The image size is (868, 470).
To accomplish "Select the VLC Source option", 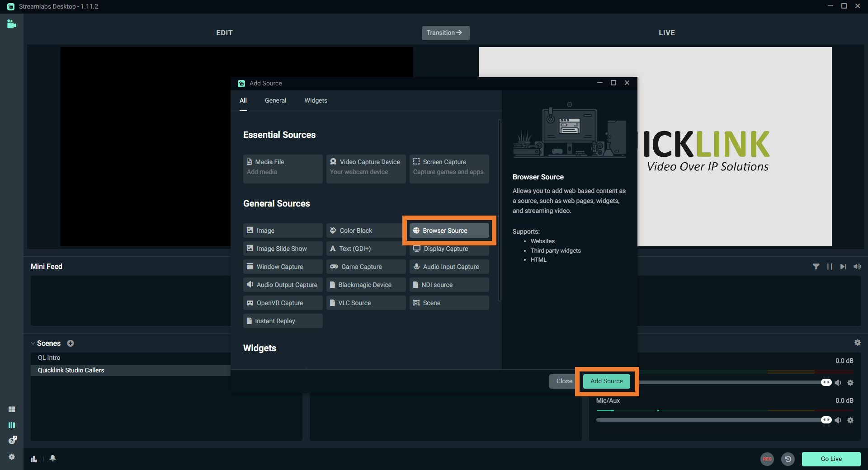I will coord(366,303).
